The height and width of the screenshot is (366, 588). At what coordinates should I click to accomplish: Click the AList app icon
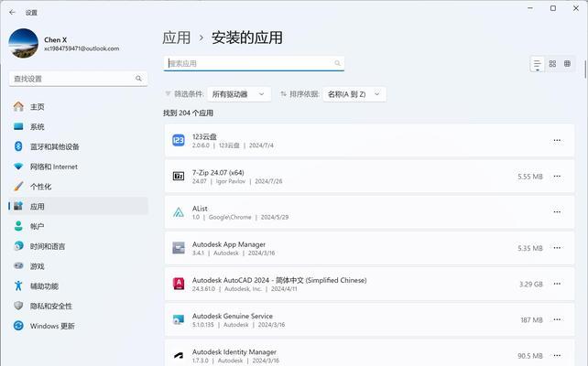pyautogui.click(x=178, y=212)
